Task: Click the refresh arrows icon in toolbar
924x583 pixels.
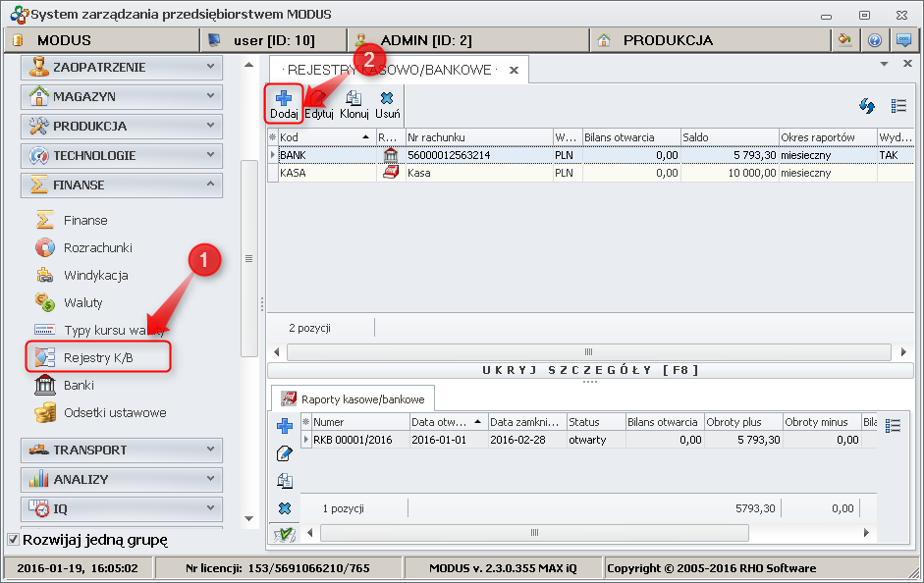Action: (x=867, y=106)
